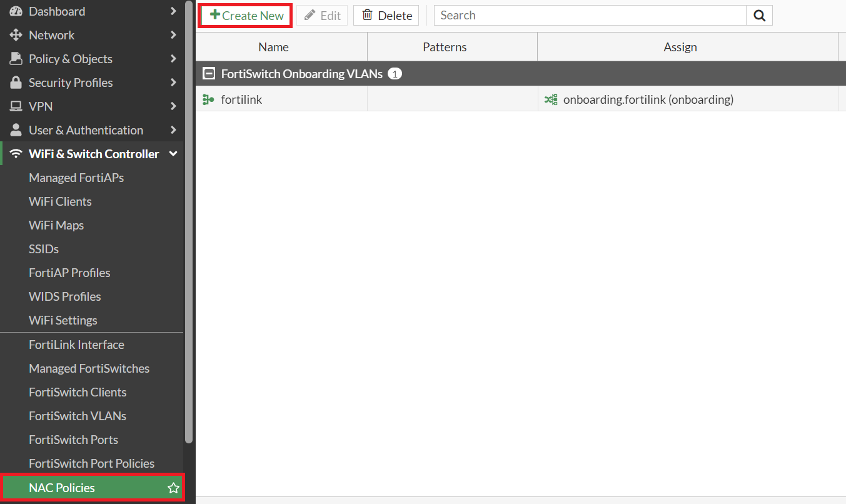Click the group count badge showing 1

[395, 74]
